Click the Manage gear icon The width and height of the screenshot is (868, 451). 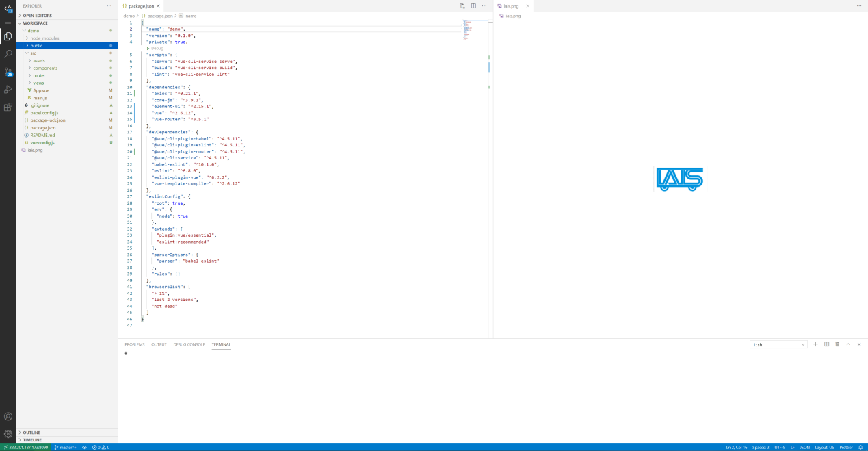point(8,434)
